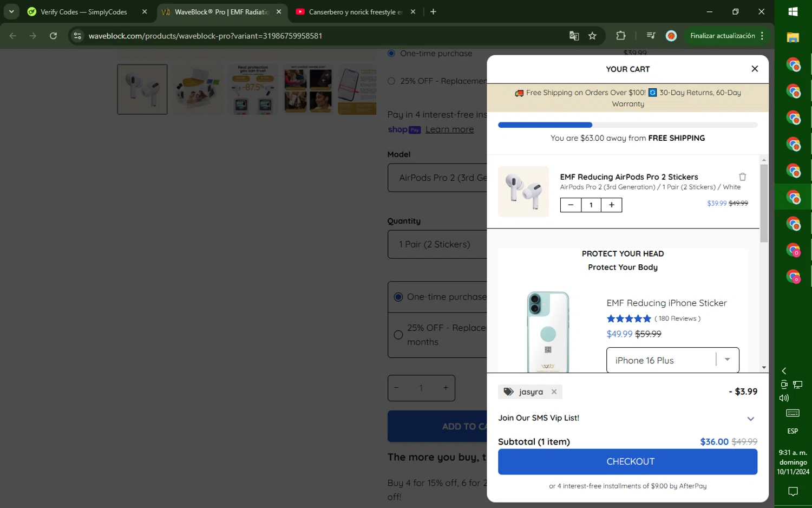Select the photo collage gallery thumbnail
812x508 pixels.
coord(308,89)
